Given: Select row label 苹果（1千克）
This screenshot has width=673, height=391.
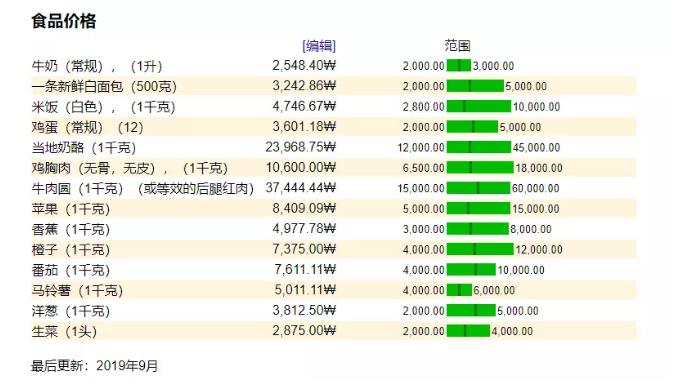Looking at the screenshot, I should tap(71, 209).
